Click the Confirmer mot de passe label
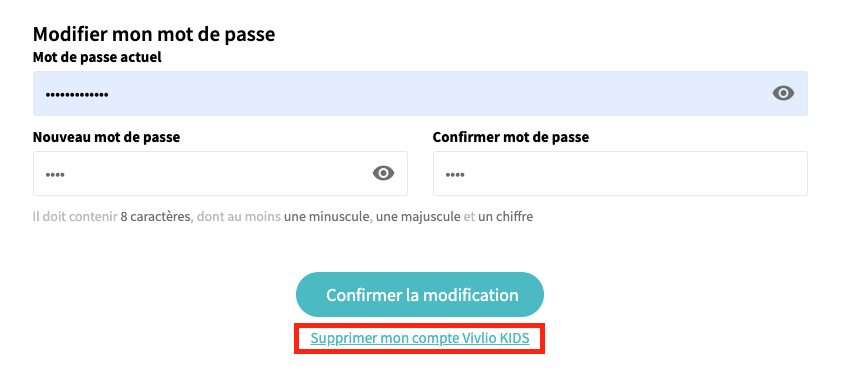Viewport: 844px width, 377px height. click(x=511, y=137)
